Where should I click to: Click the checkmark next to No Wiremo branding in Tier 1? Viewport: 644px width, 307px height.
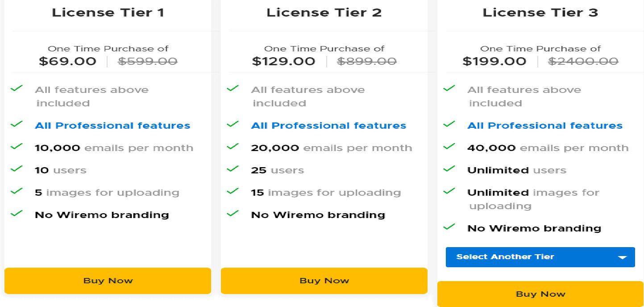click(x=17, y=214)
